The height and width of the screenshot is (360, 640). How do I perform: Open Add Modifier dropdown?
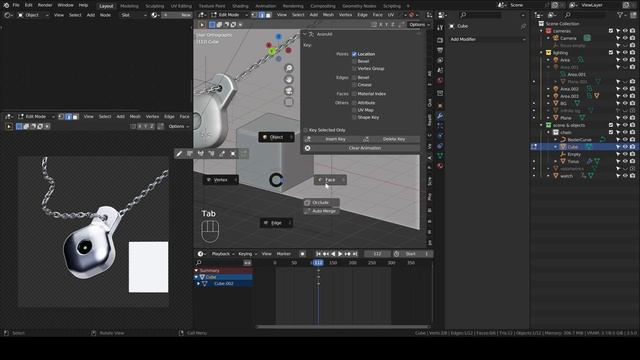point(487,39)
